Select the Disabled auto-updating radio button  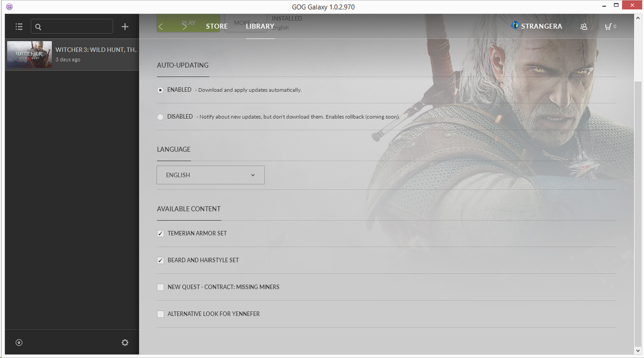point(160,117)
